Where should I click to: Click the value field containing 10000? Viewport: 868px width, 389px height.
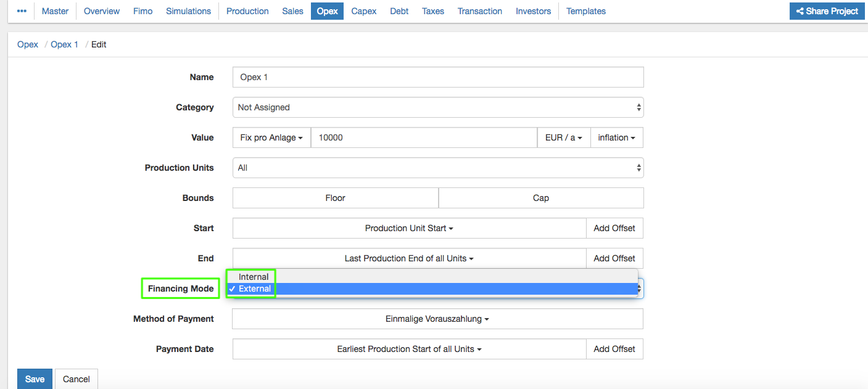(424, 137)
